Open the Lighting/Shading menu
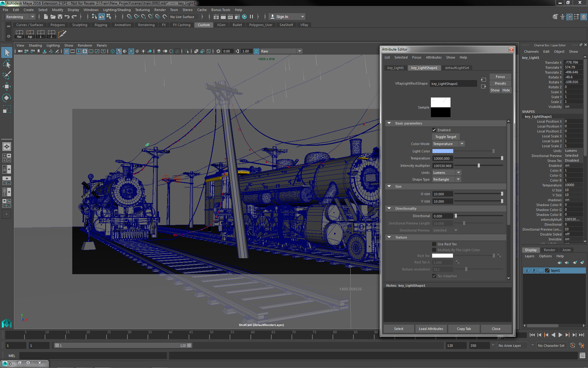 coord(117,10)
